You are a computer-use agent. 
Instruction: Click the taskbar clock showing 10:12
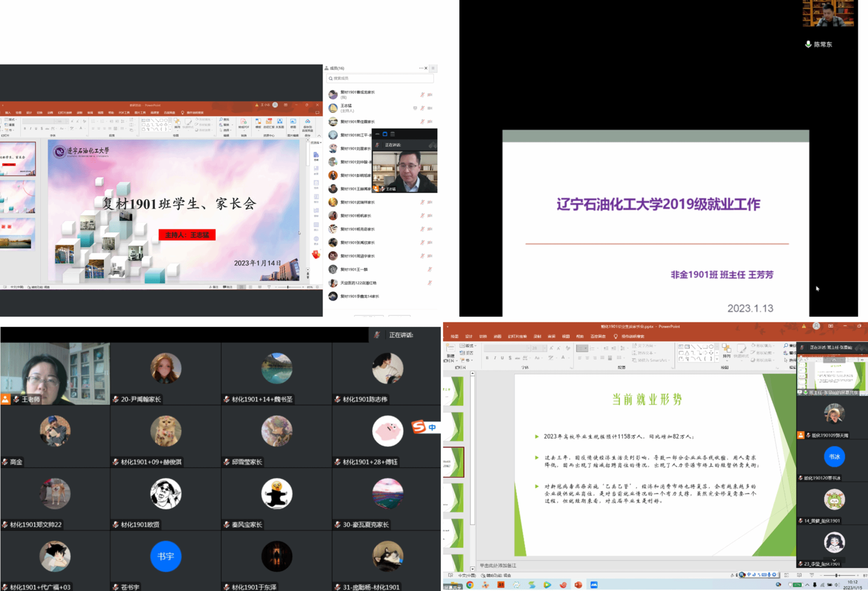852,585
